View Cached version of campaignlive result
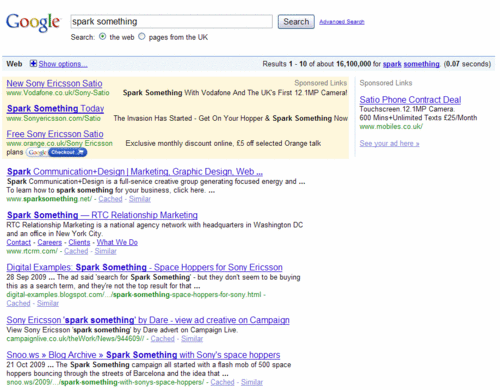 (162, 339)
